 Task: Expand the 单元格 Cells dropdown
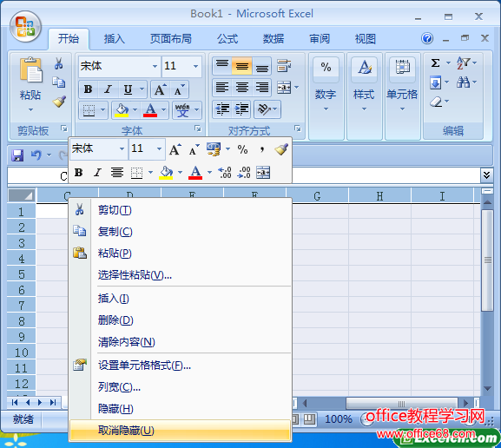[402, 109]
